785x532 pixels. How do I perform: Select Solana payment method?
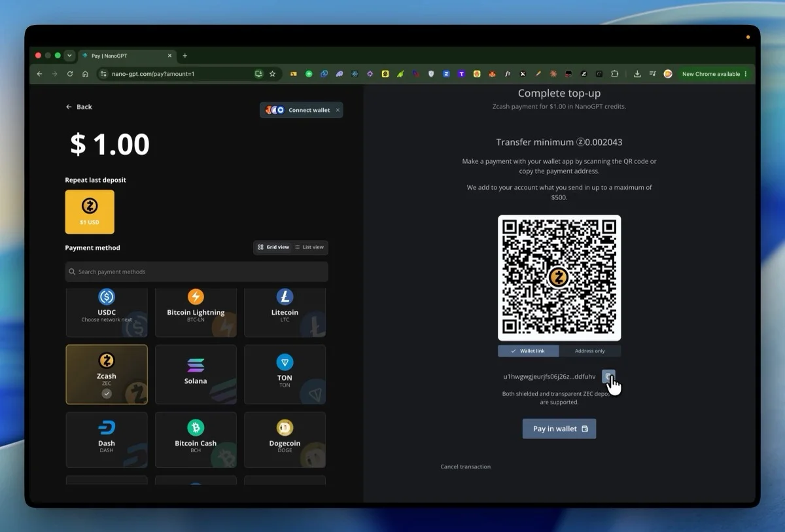coord(196,374)
